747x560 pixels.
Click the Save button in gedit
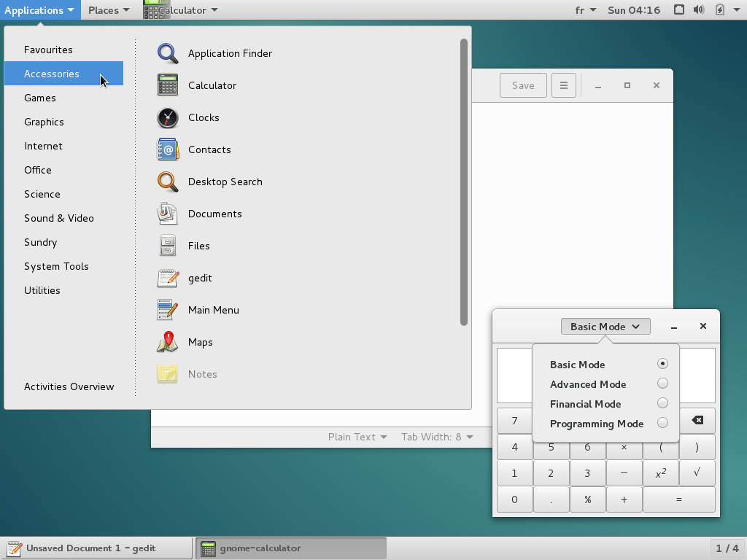pos(523,85)
